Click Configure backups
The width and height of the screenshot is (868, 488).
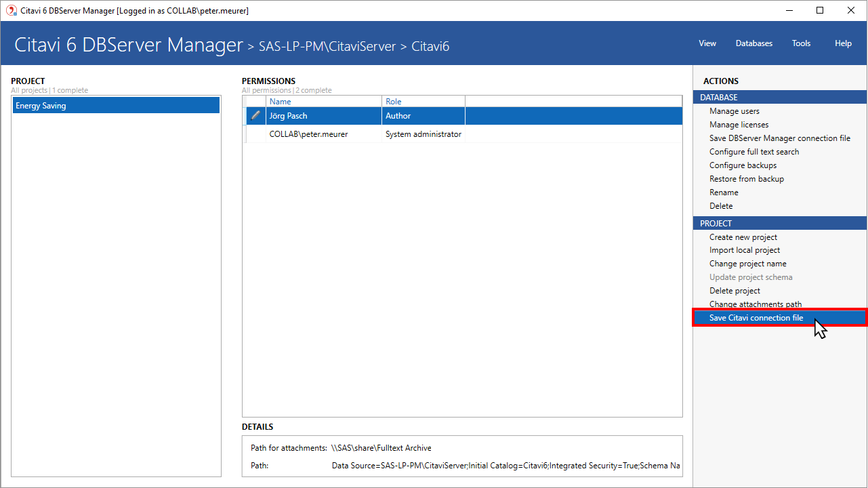[743, 165]
